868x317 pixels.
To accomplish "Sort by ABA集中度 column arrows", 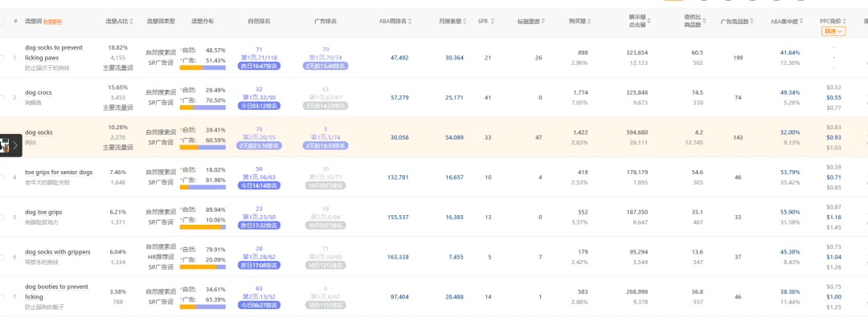I will [801, 22].
